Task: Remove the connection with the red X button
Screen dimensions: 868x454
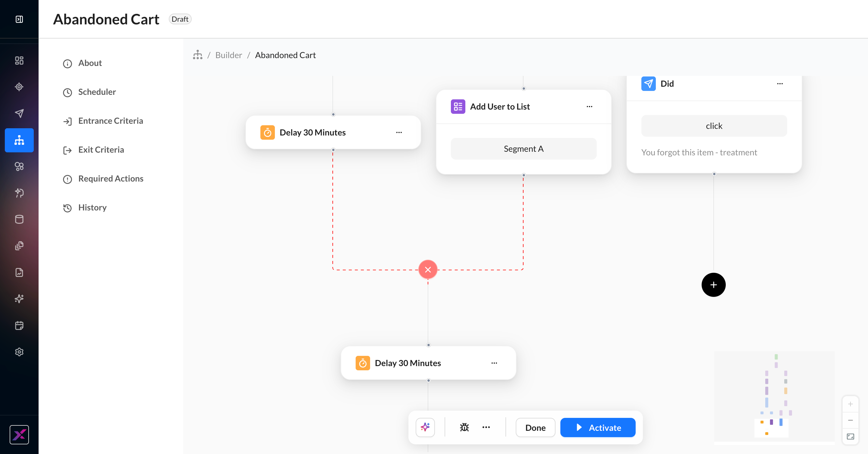Action: point(428,269)
